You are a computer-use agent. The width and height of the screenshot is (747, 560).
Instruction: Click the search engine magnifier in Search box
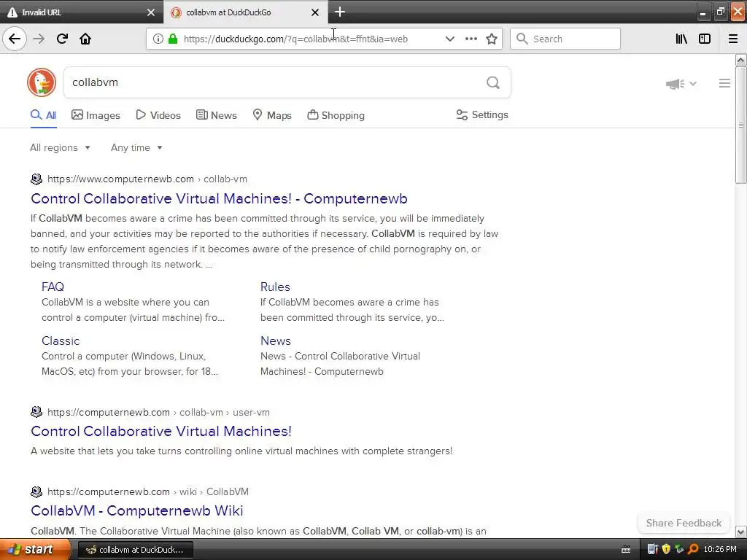tap(522, 39)
